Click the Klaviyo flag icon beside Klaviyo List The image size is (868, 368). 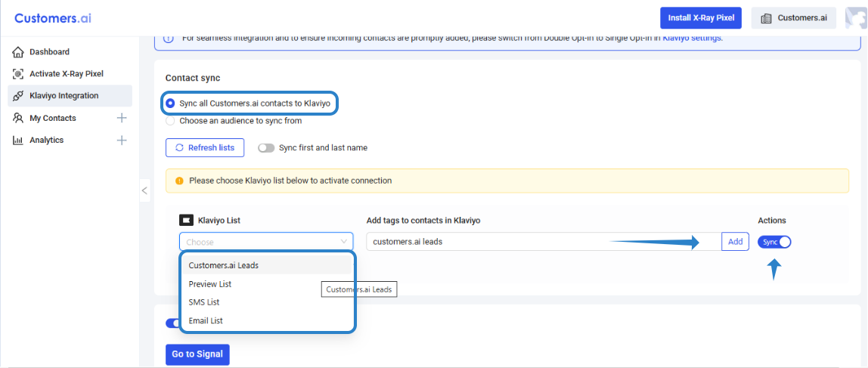click(x=186, y=221)
